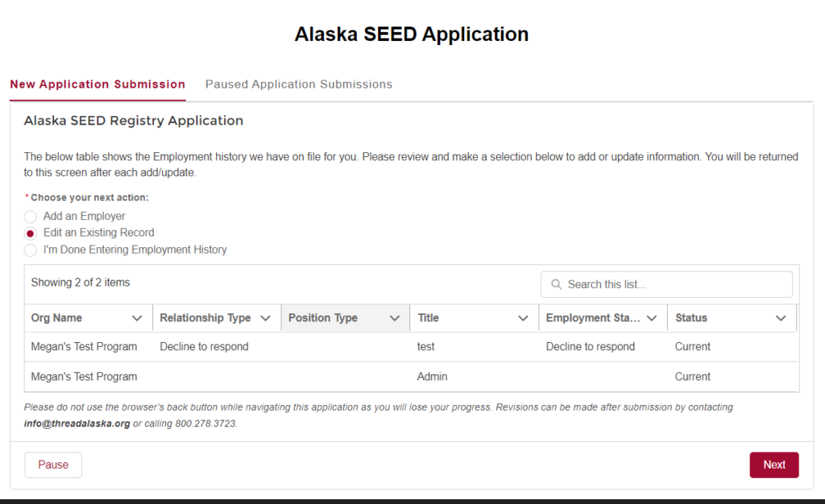Click Current status in the Admin row

click(692, 377)
